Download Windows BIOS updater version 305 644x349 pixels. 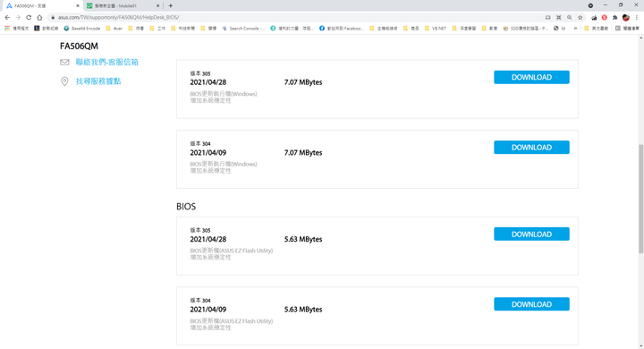tap(531, 77)
